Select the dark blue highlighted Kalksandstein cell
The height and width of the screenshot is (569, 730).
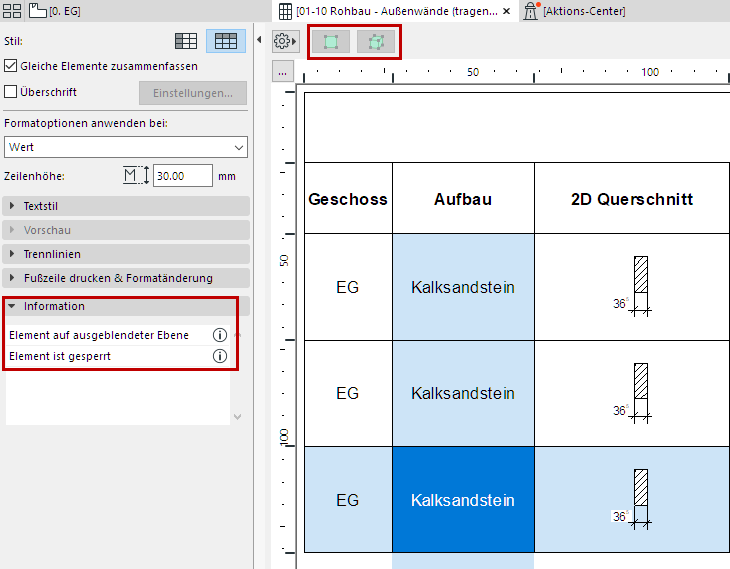click(463, 500)
